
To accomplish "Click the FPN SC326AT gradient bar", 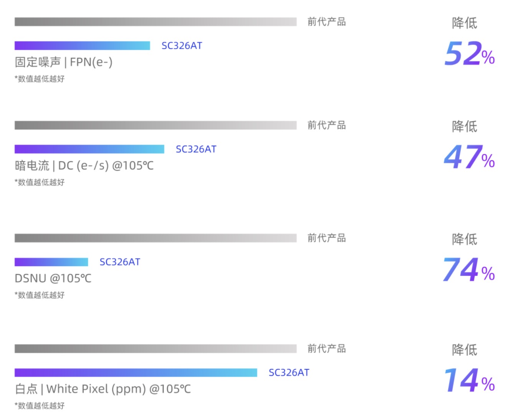I will click(82, 46).
